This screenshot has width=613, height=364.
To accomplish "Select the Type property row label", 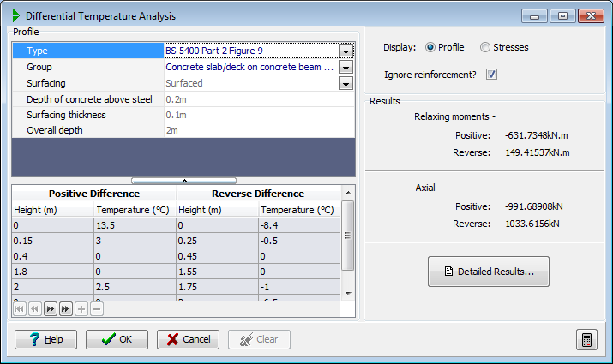I will 88,51.
